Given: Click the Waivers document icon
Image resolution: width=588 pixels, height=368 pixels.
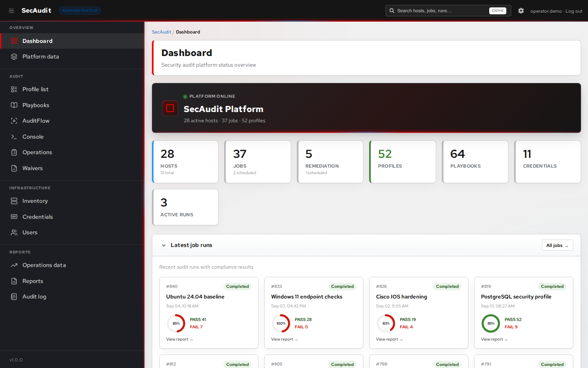Looking at the screenshot, I should coord(14,168).
